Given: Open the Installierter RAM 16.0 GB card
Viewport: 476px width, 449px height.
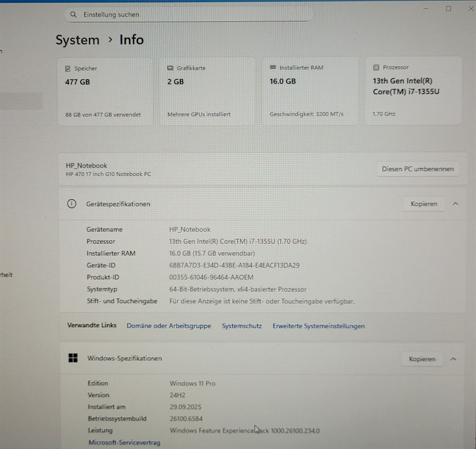Looking at the screenshot, I should pos(310,91).
